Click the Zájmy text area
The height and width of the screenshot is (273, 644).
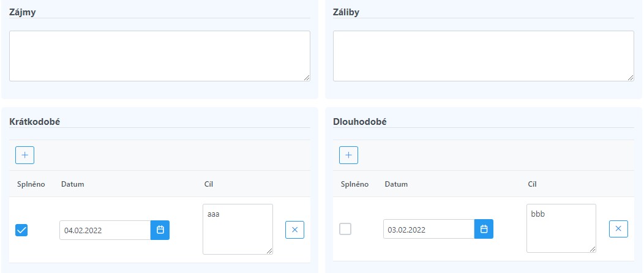pyautogui.click(x=160, y=56)
